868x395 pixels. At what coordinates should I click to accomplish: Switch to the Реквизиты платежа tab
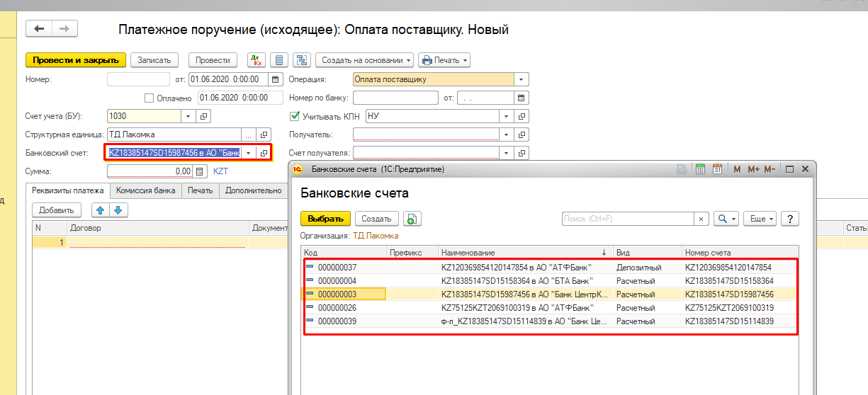tap(68, 190)
